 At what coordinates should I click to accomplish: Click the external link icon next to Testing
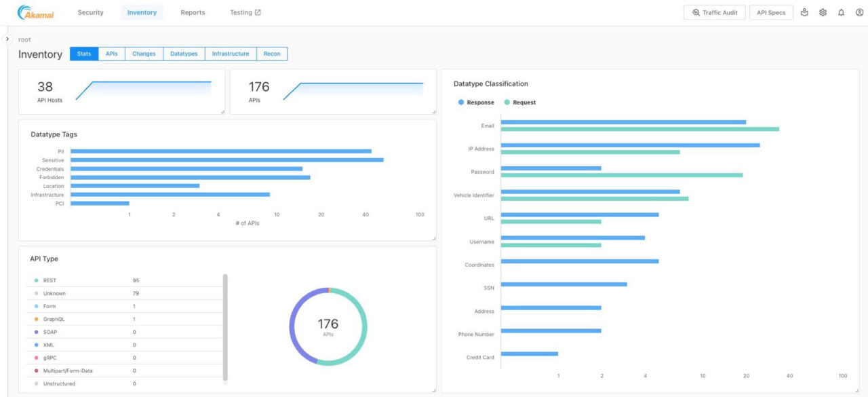click(x=258, y=11)
